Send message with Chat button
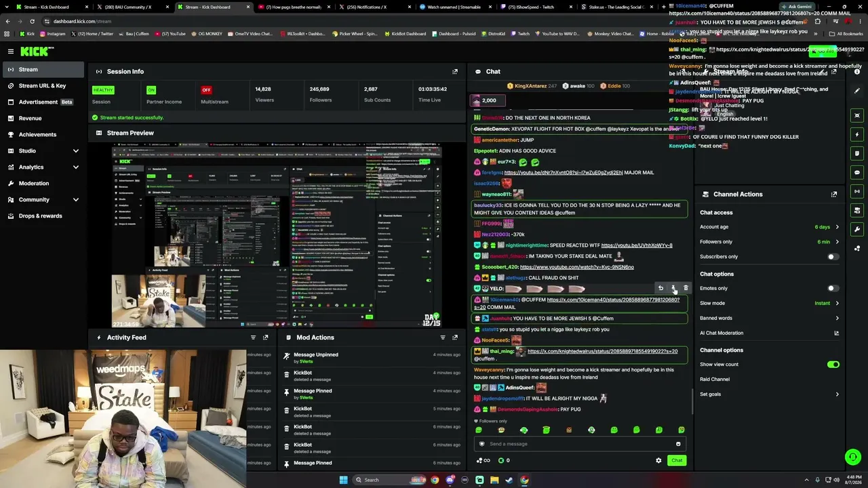The image size is (868, 488). point(677,460)
